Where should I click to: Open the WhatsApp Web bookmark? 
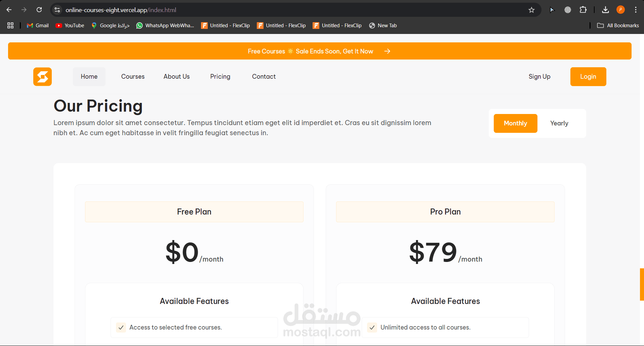click(x=165, y=26)
